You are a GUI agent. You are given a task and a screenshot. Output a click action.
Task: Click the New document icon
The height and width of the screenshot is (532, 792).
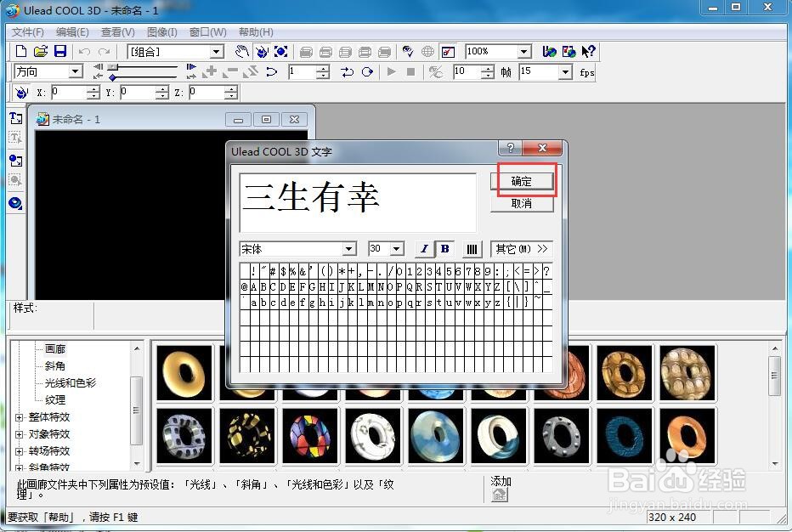coord(20,51)
